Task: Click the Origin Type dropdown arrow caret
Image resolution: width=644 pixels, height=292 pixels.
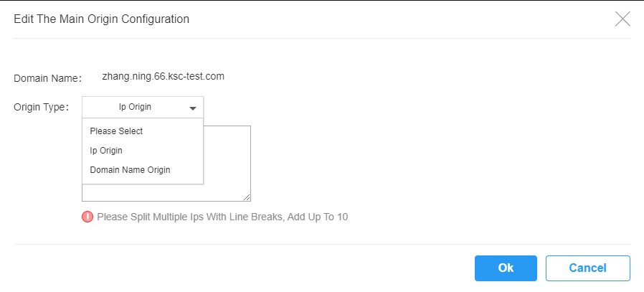Action: 193,108
